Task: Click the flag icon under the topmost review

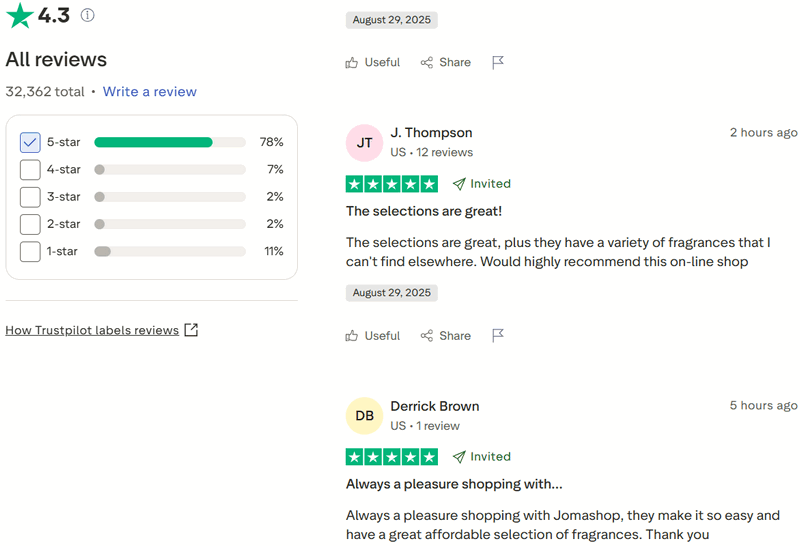Action: (x=498, y=62)
